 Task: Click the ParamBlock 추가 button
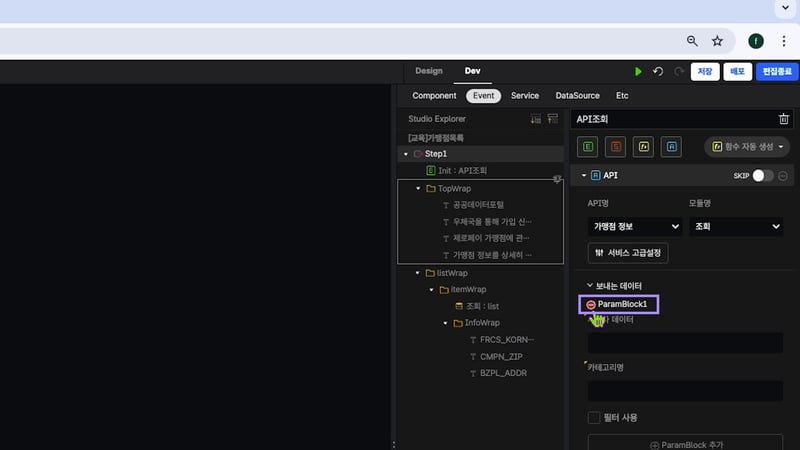685,444
